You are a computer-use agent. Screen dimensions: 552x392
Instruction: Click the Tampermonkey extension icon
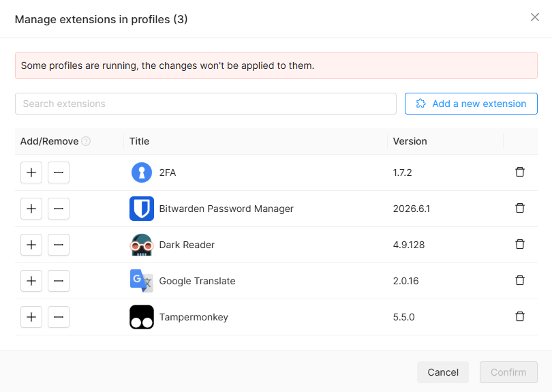pyautogui.click(x=142, y=317)
